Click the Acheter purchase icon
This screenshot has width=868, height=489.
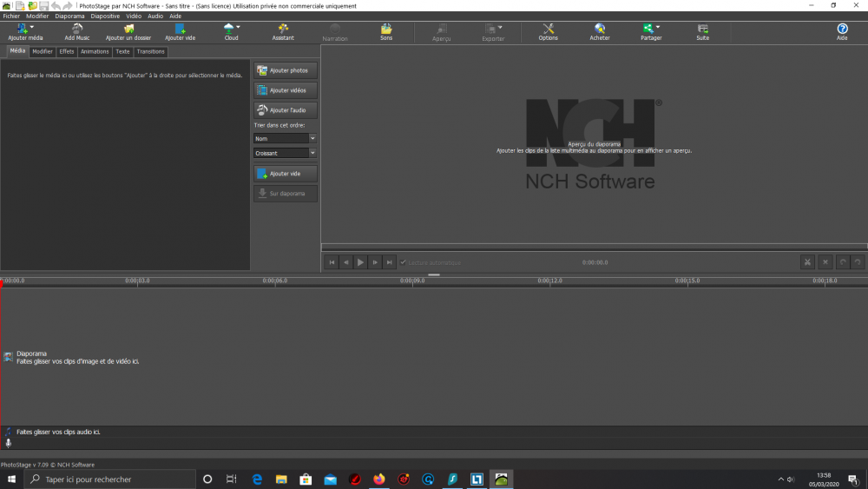point(600,31)
